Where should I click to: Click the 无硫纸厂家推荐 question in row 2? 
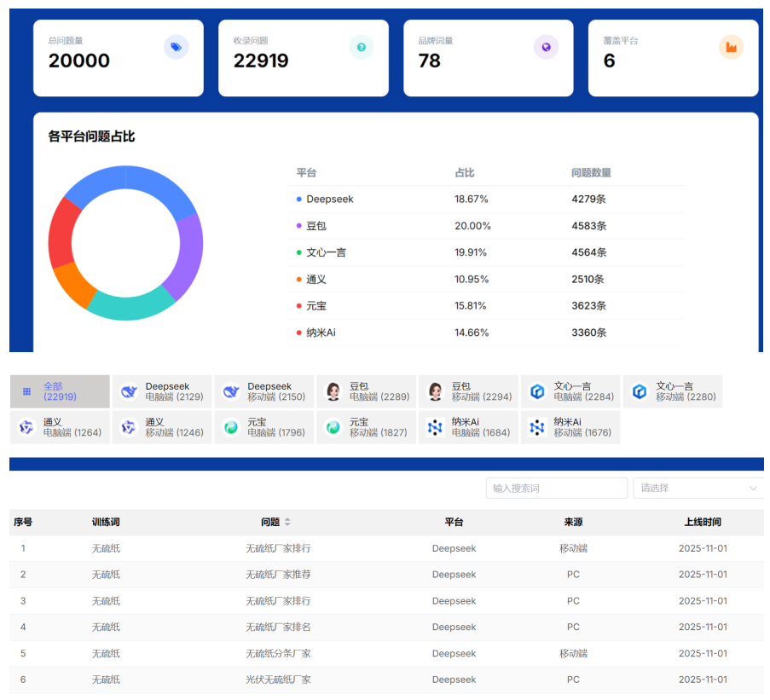278,575
